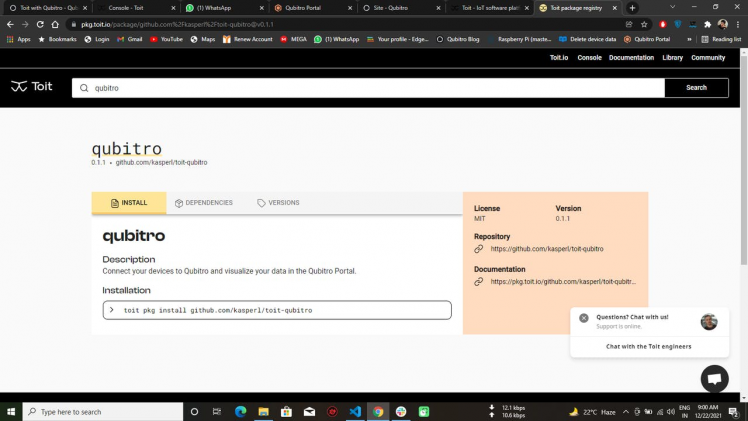748x421 pixels.
Task: Click the link icon beside Repository URL
Action: (478, 249)
